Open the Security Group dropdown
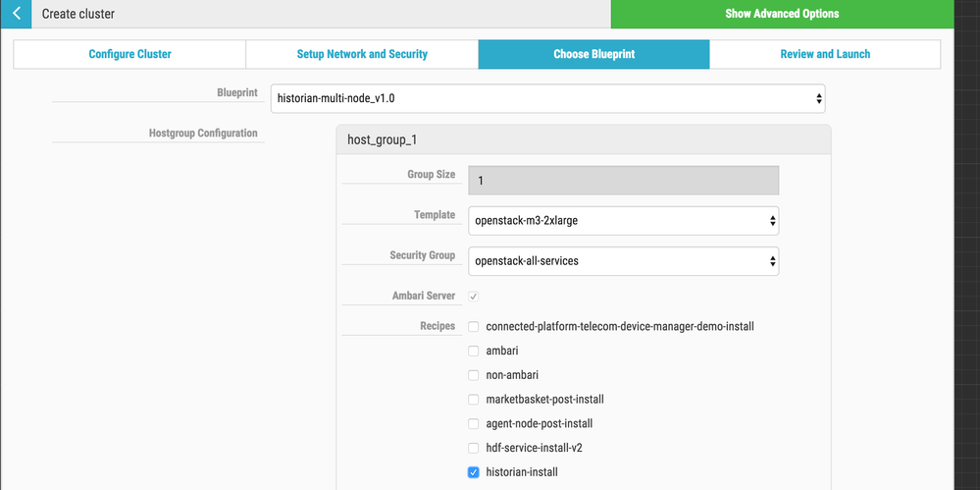 623,261
